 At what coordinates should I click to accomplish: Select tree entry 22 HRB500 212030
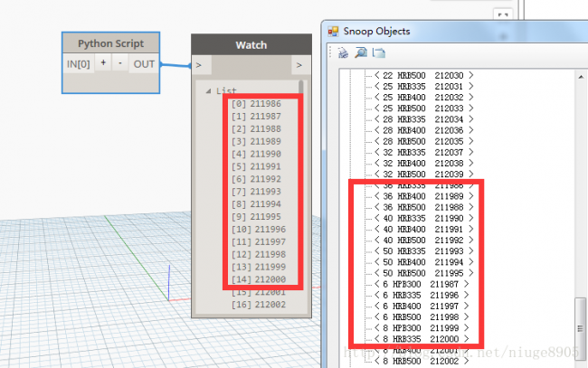(415, 75)
